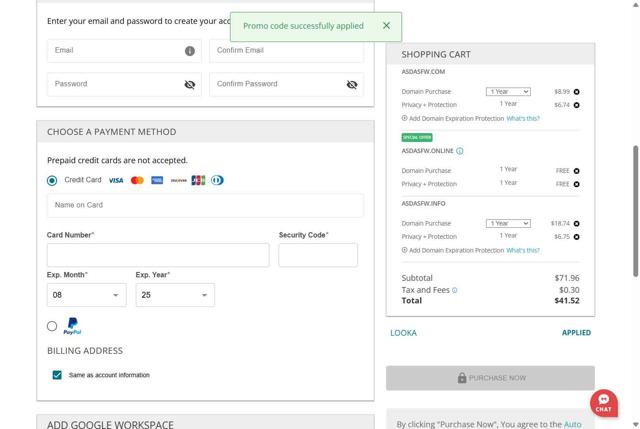Click the $71.96 subtotal value
640x429 pixels.
(x=567, y=278)
